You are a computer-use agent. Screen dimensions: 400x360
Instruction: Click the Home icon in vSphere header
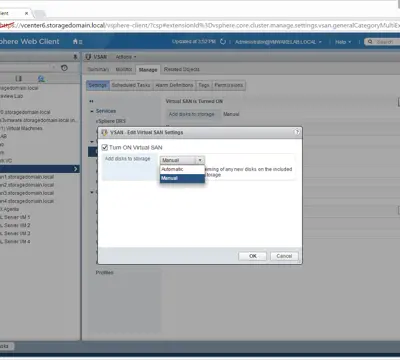[x=75, y=42]
